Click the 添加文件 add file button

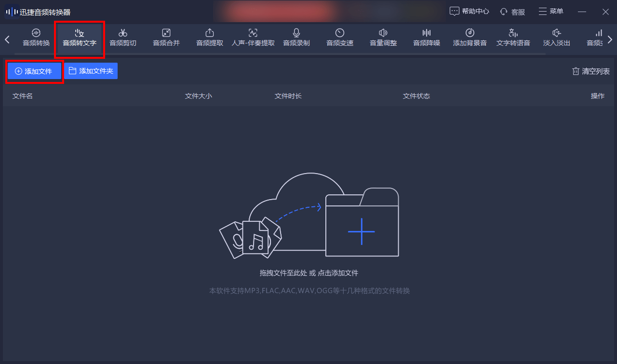point(34,71)
